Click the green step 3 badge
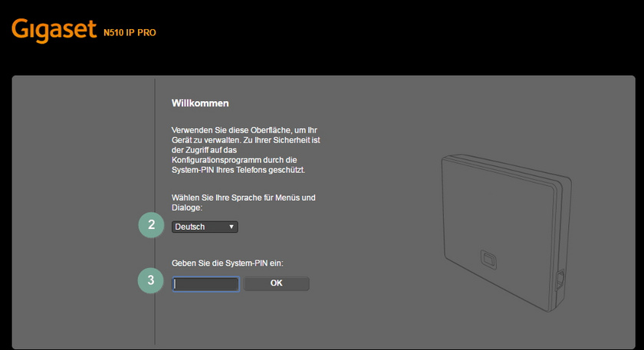The width and height of the screenshot is (644, 350). [151, 280]
